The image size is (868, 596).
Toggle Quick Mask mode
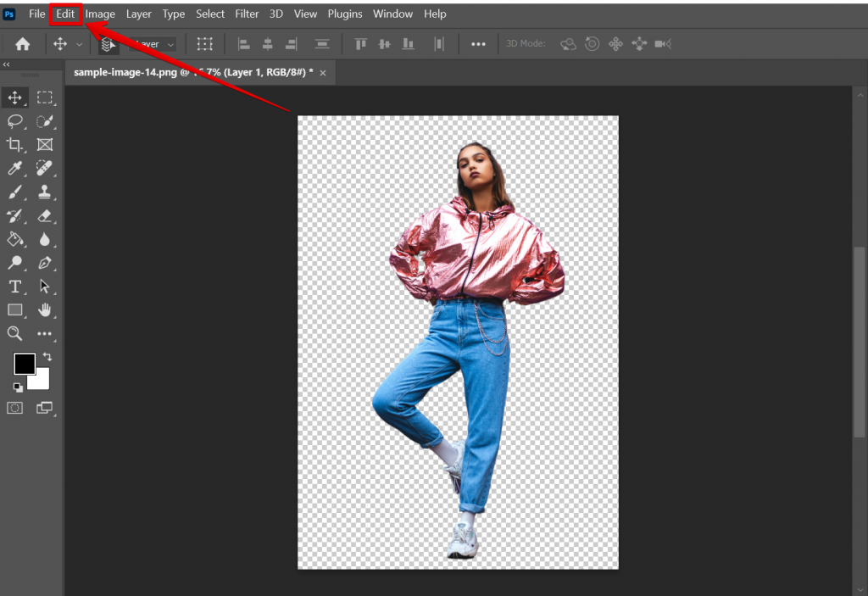click(14, 408)
